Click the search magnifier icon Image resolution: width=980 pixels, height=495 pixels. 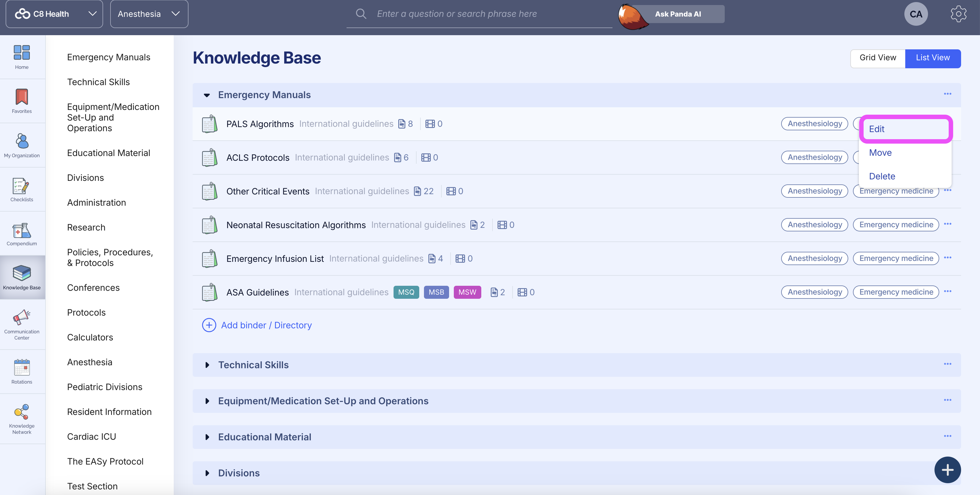point(361,14)
